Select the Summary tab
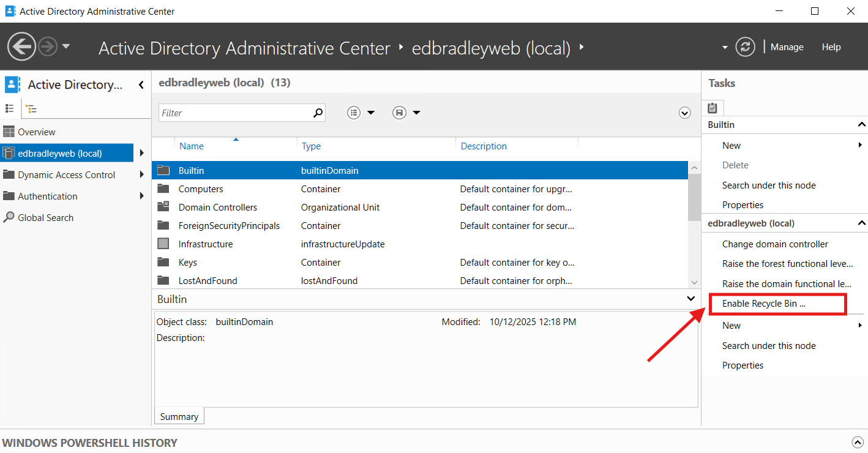This screenshot has height=453, width=868. [x=179, y=416]
